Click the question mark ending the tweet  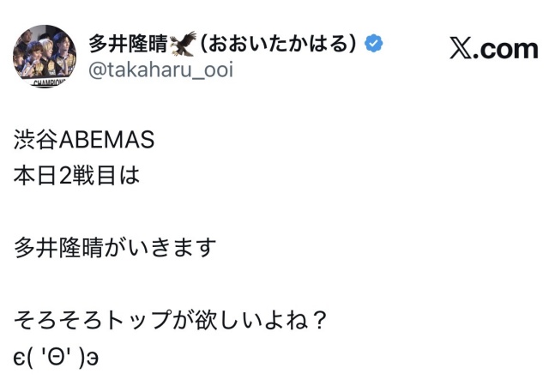(317, 322)
